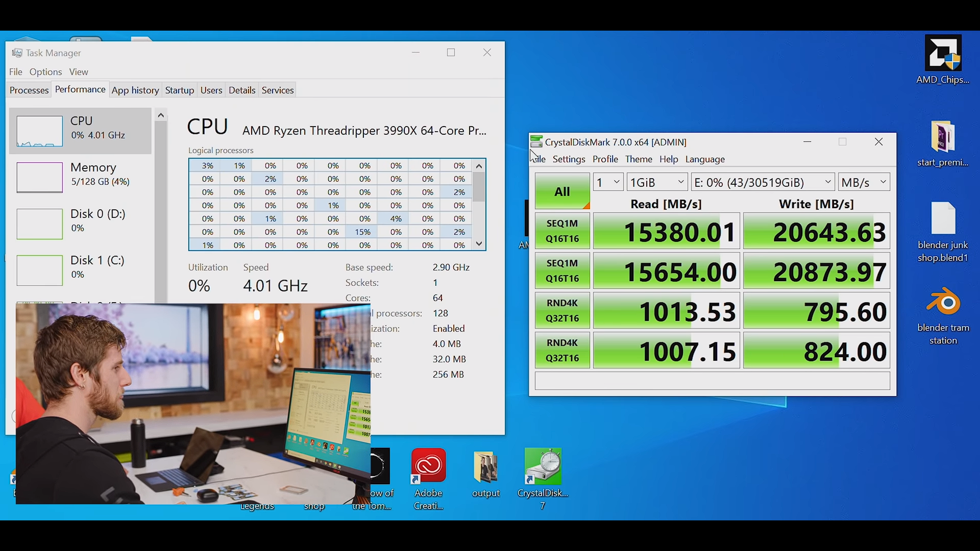Screen dimensions: 980x551
Task: Open the output folder icon
Action: (485, 467)
